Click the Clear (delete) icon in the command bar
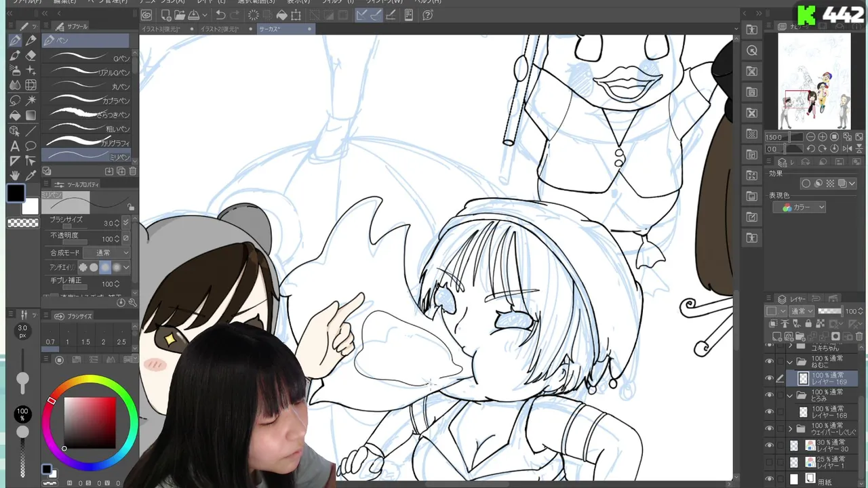Screen dimensions: 868x488 pyautogui.click(x=253, y=15)
